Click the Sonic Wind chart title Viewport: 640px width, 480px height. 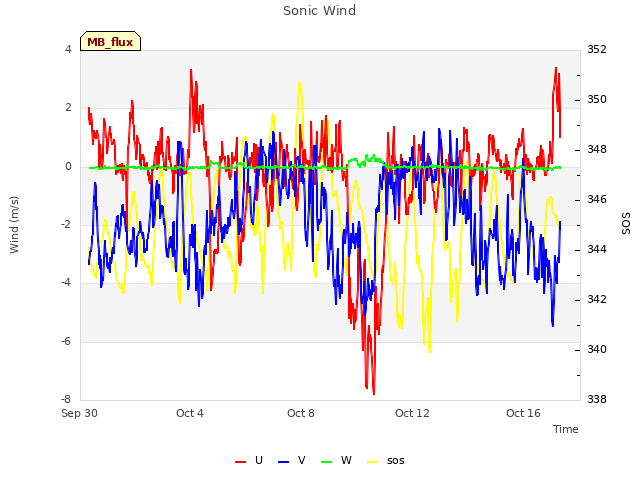[319, 11]
